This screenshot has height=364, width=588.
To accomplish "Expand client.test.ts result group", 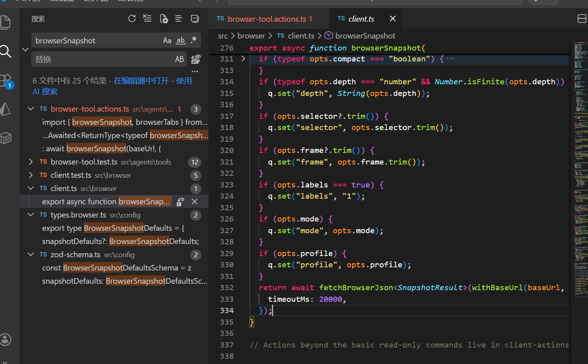I will point(31,175).
